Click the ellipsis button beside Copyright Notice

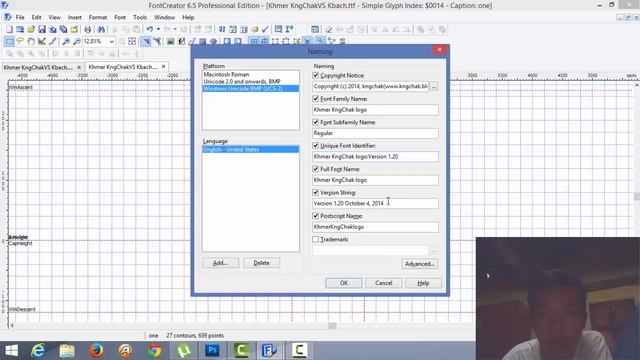point(434,87)
